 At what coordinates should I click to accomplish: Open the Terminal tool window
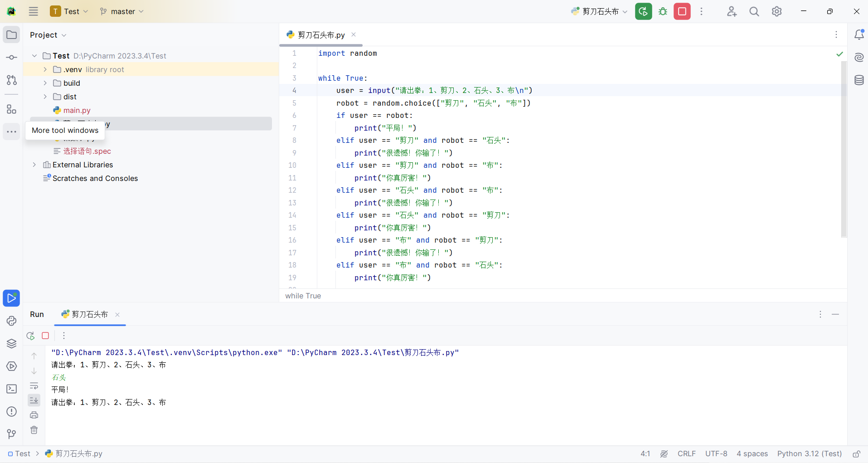(x=12, y=389)
